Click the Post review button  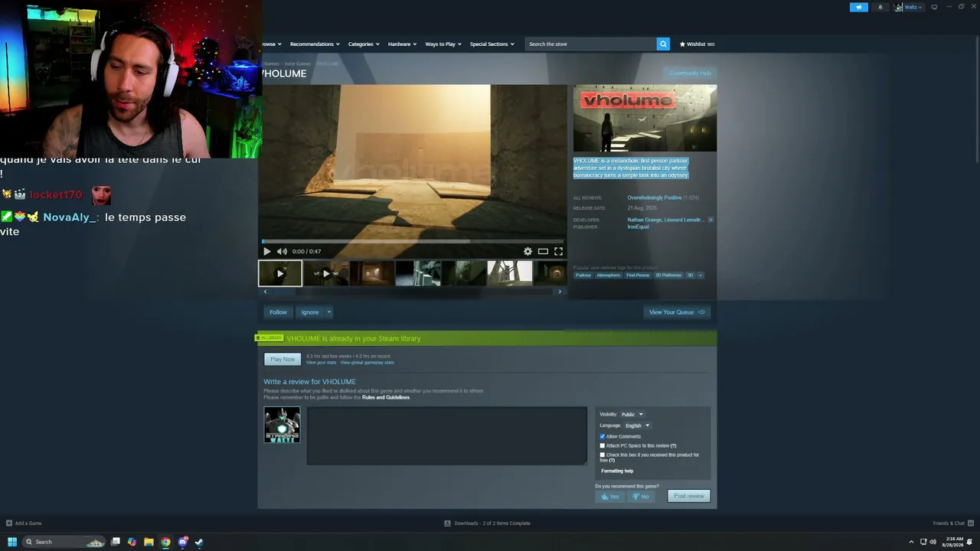[689, 496]
